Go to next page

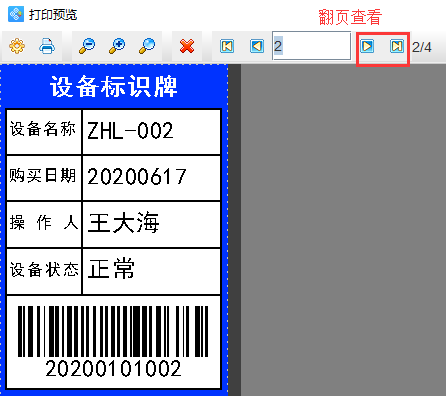pos(367,46)
